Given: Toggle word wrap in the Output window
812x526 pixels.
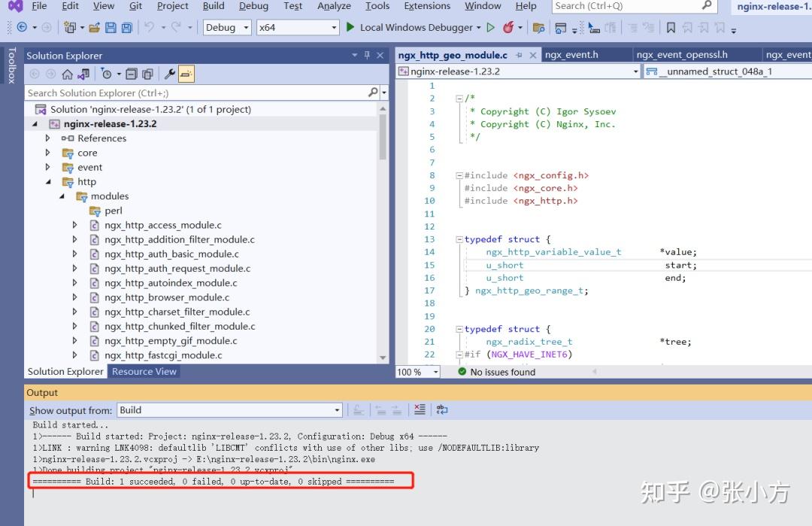Looking at the screenshot, I should click(442, 409).
